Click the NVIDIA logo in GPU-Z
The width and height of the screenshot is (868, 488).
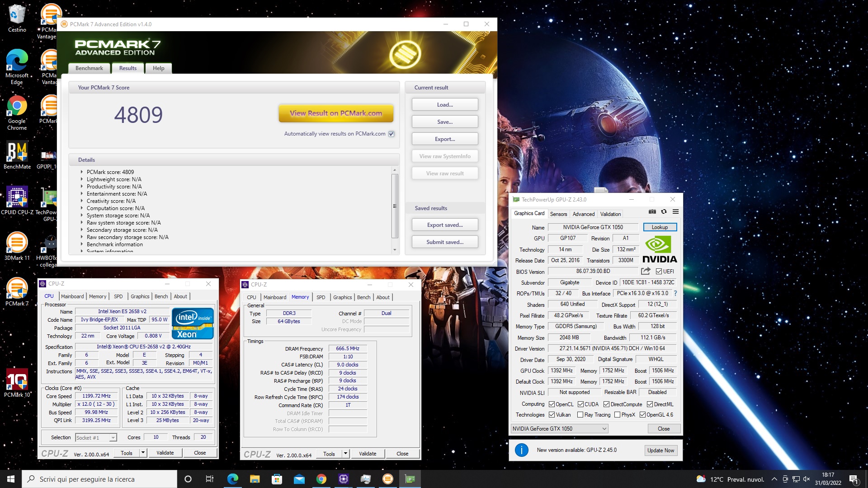(660, 249)
